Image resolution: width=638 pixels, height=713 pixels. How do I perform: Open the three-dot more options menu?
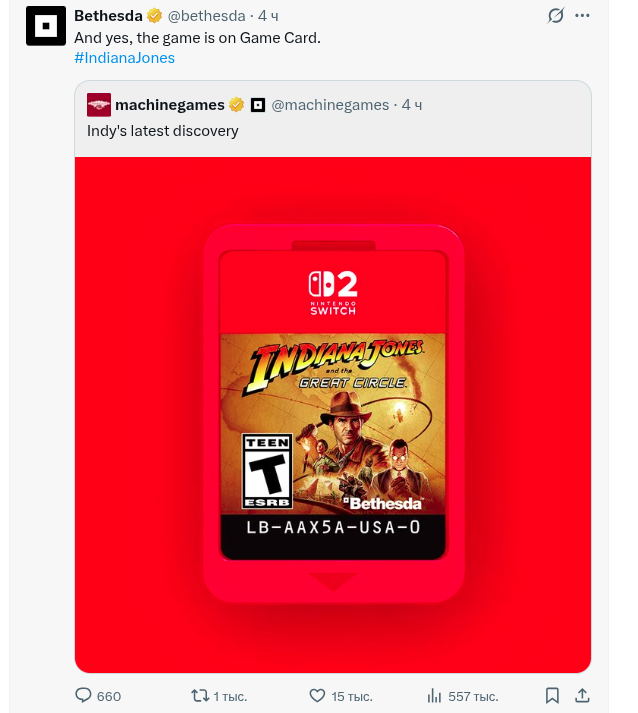pos(582,15)
